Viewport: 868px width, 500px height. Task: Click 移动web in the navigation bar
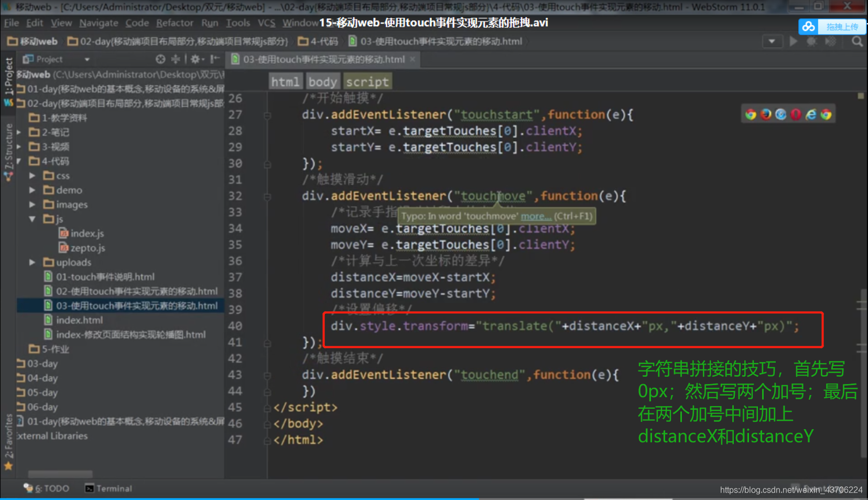(x=32, y=41)
